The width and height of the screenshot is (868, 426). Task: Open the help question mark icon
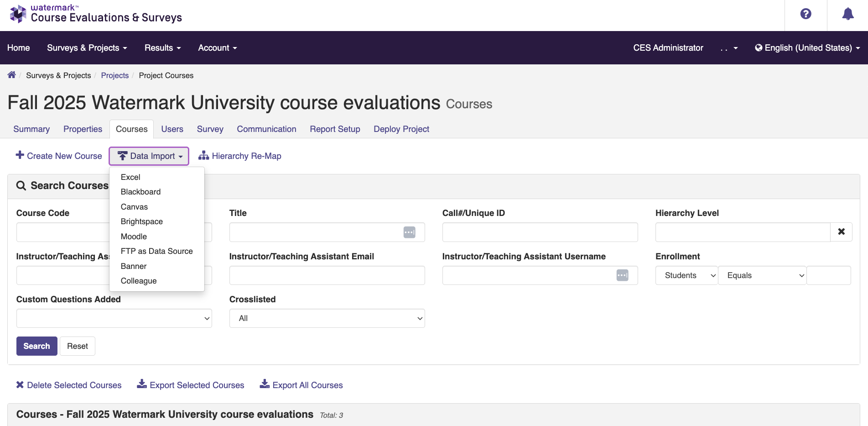click(x=806, y=14)
